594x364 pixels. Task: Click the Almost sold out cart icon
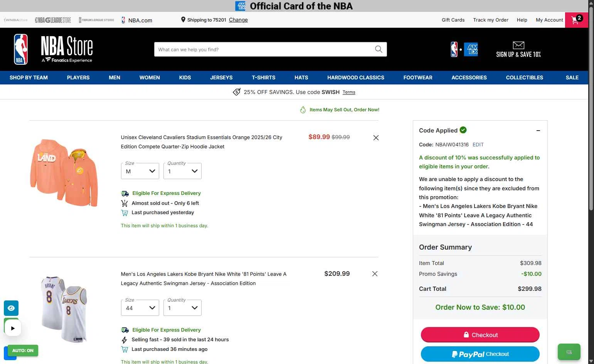tap(124, 203)
